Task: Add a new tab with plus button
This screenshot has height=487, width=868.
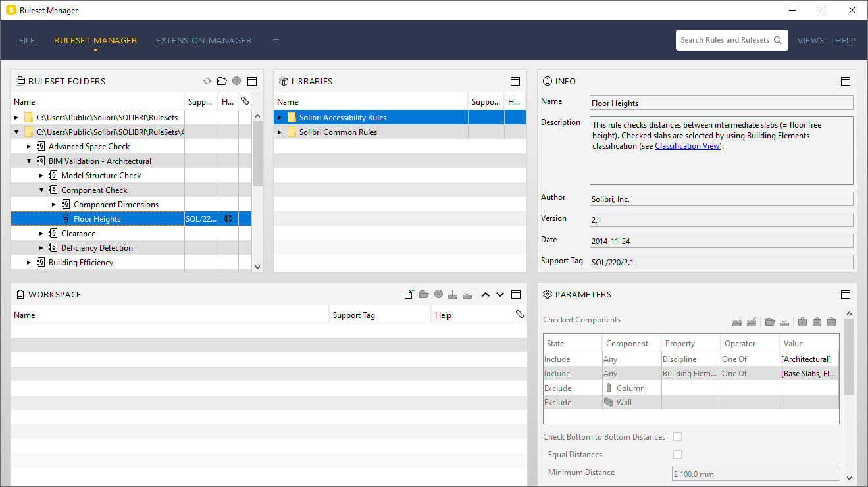Action: [x=276, y=40]
